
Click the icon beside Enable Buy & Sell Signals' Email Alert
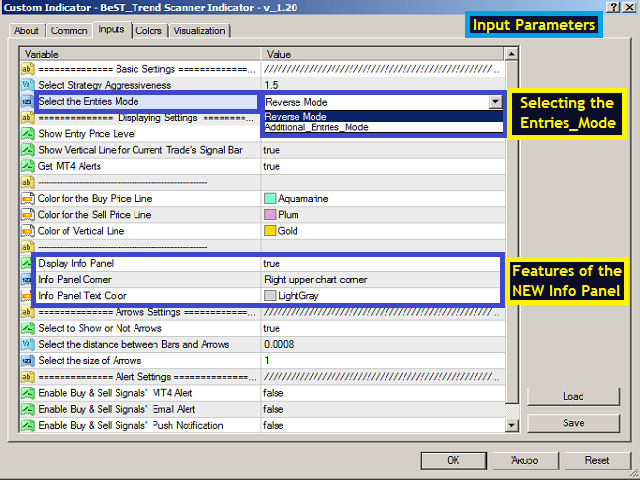(x=27, y=409)
